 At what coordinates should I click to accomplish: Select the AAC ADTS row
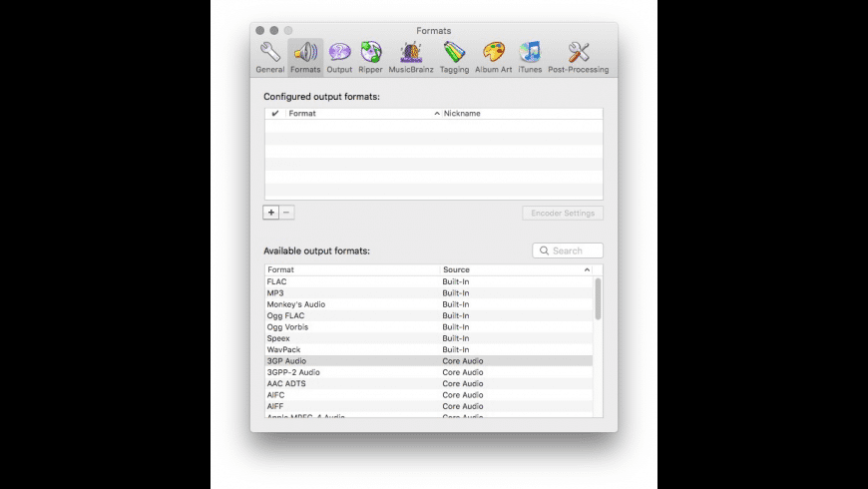pyautogui.click(x=429, y=384)
